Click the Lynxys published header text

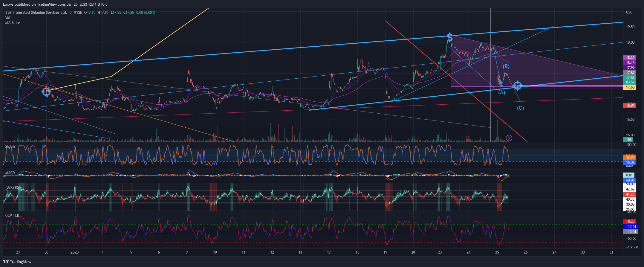[x=55, y=4]
